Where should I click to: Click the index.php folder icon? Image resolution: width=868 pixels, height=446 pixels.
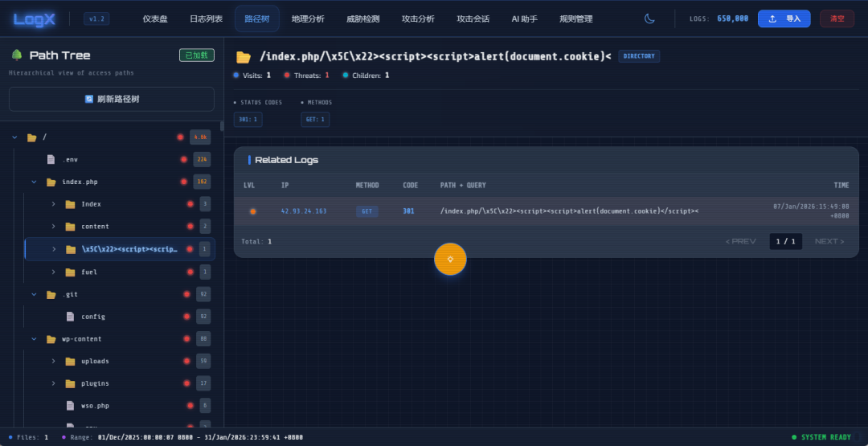click(x=51, y=182)
